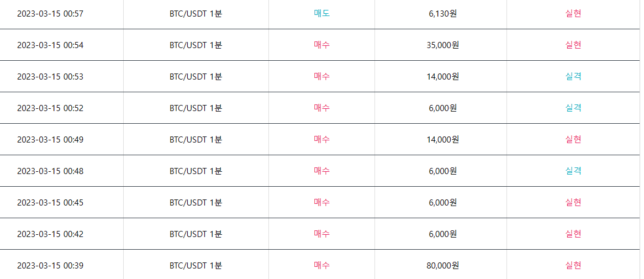644x279 pixels.
Task: Click the 실격 status in the 00:52 row
Action: [x=573, y=108]
